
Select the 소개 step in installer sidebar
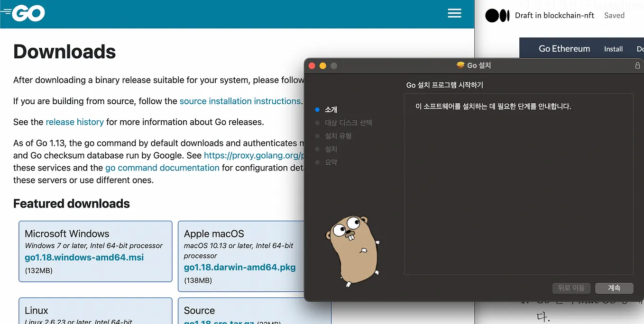[331, 109]
